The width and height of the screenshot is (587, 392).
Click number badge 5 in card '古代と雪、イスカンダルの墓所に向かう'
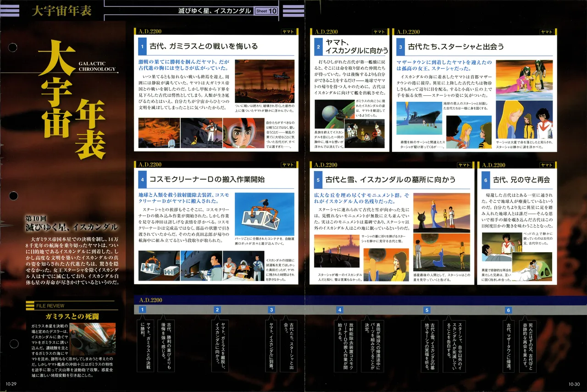pos(318,179)
